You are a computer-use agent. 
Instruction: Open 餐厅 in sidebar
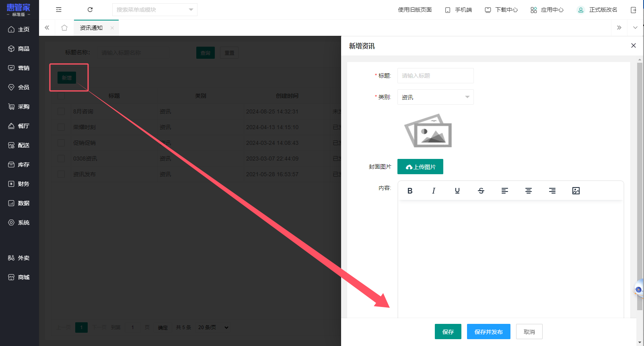(19, 126)
